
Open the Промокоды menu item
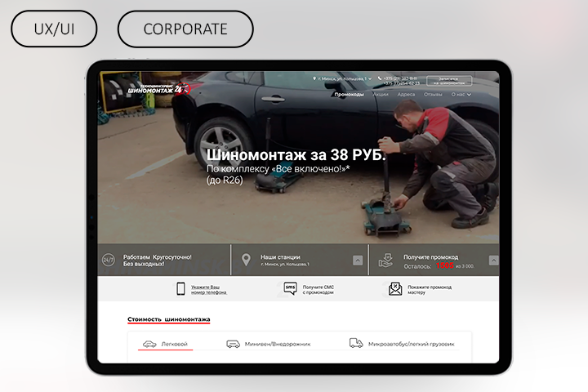click(x=350, y=95)
